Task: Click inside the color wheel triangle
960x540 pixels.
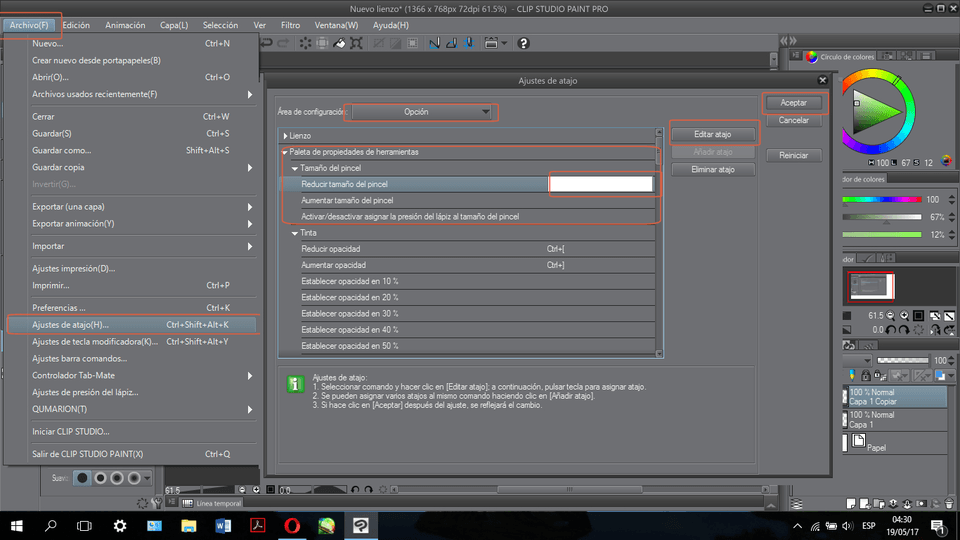Action: 871,111
